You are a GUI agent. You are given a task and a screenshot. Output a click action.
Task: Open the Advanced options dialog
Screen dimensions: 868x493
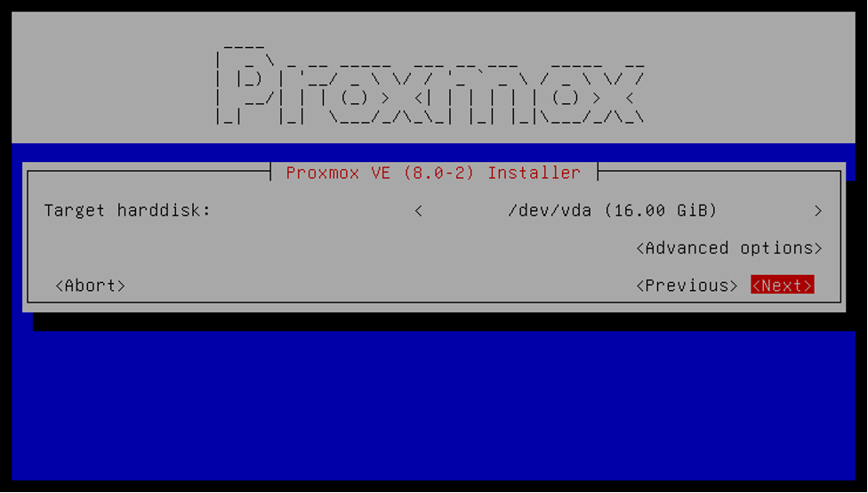coord(729,247)
